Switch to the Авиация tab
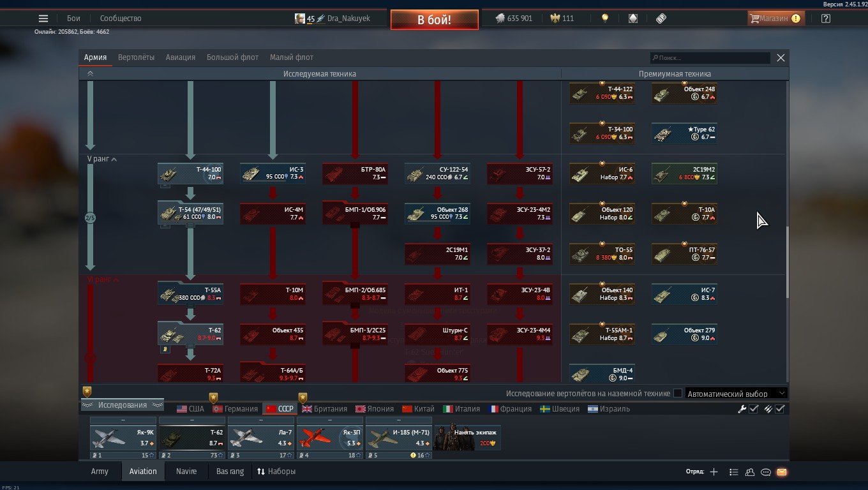Viewport: 868px width, 490px height. [x=181, y=57]
